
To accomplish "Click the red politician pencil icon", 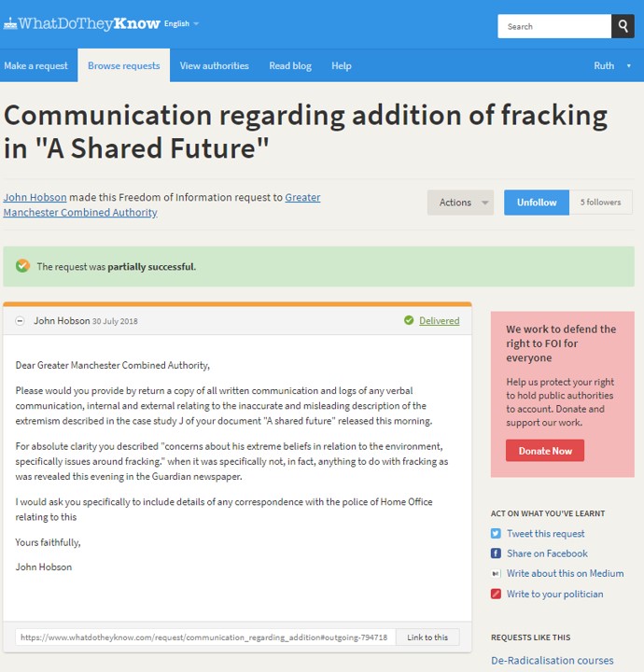I will [x=496, y=595].
